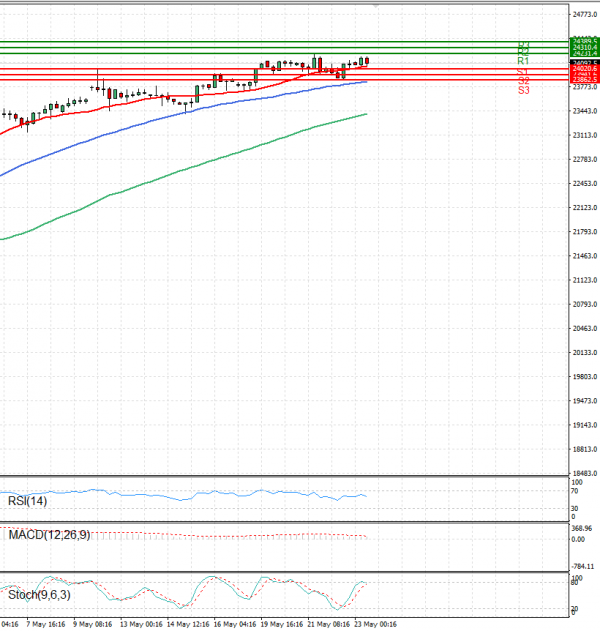Click the Stoch(9,6,3) indicator label
Image resolution: width=600 pixels, height=631 pixels.
pos(39,595)
